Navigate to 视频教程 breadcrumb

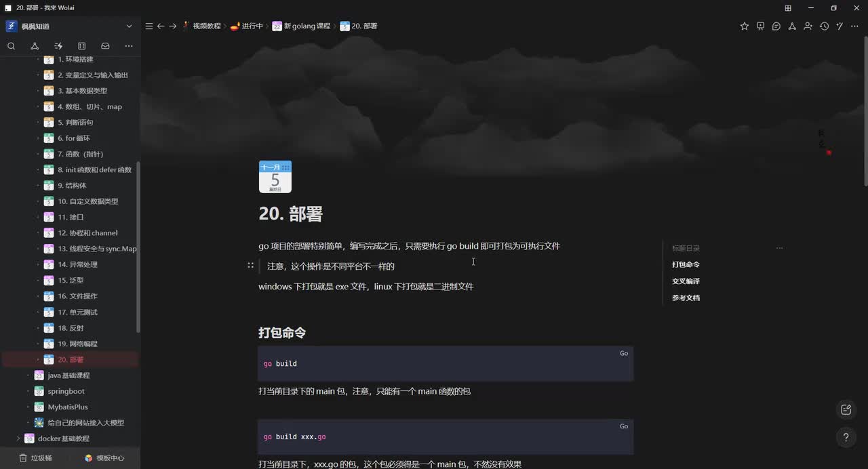(202, 26)
